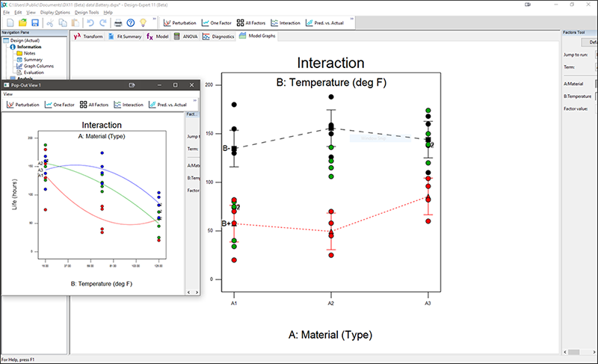Select Pred. vs. Actual in pop-out window
This screenshot has height=364, width=598.
[x=169, y=105]
